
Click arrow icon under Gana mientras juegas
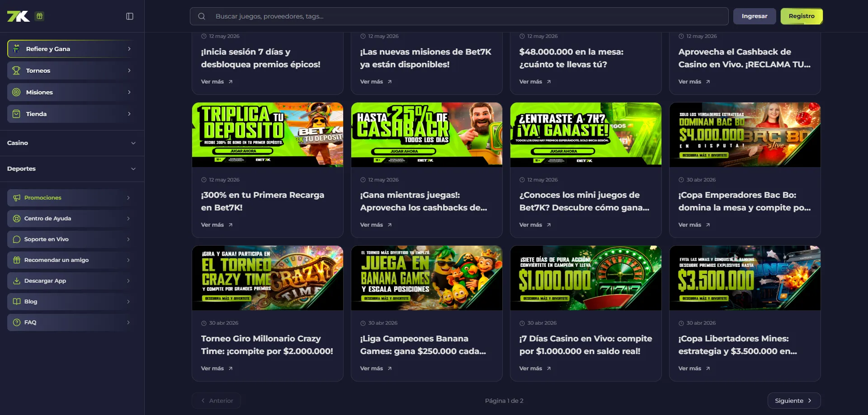pyautogui.click(x=390, y=225)
